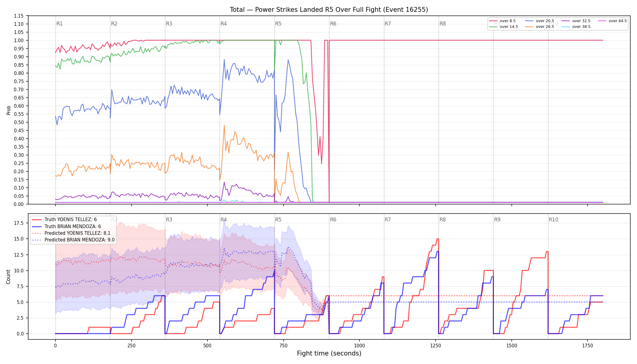Image resolution: width=637 pixels, height=364 pixels.
Task: Click the R3 round marker in the probability plot
Action: click(x=169, y=24)
